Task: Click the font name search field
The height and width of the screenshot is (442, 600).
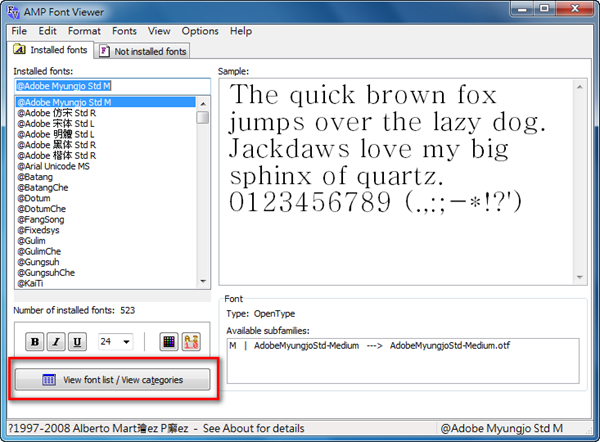Action: pyautogui.click(x=112, y=85)
